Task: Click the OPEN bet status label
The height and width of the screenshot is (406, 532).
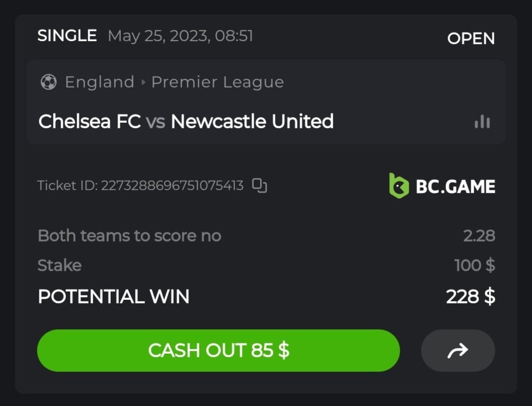Action: 471,38
